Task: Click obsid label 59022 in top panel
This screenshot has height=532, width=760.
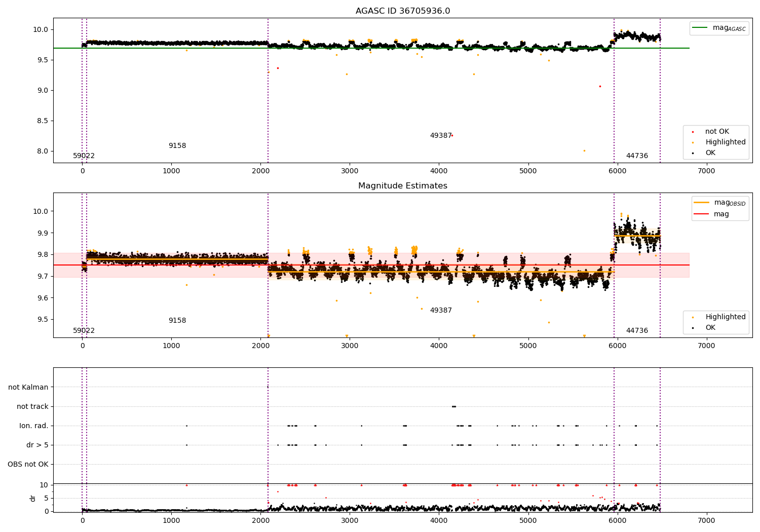Action: (x=84, y=156)
